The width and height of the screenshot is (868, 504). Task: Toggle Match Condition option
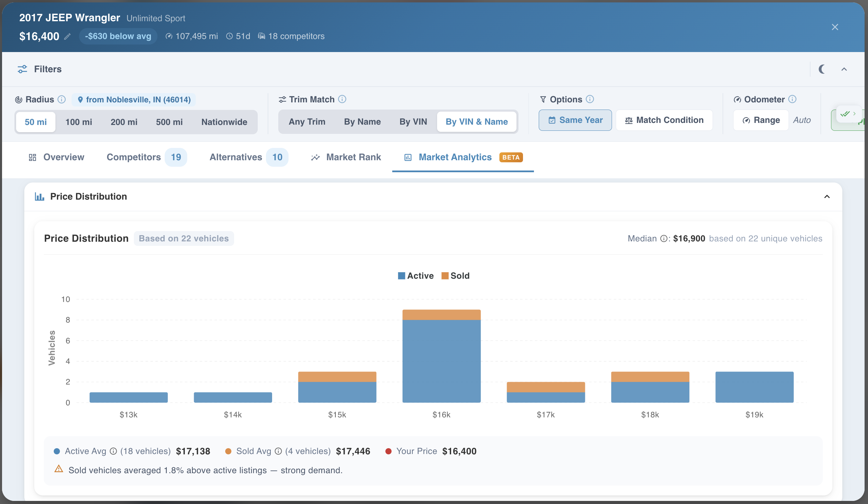(664, 120)
